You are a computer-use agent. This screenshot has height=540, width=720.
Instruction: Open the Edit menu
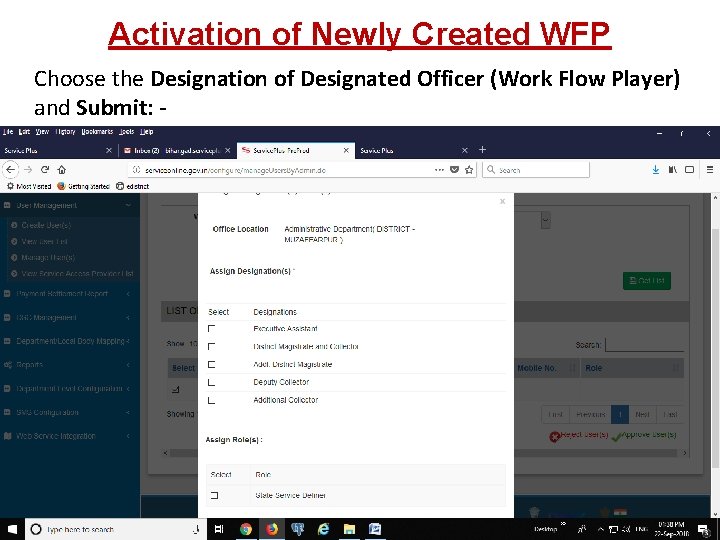[24, 132]
